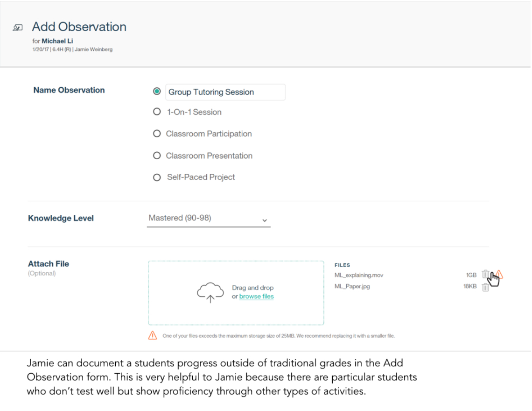
Task: Choose the Classroom Participation radio button
Action: (157, 134)
